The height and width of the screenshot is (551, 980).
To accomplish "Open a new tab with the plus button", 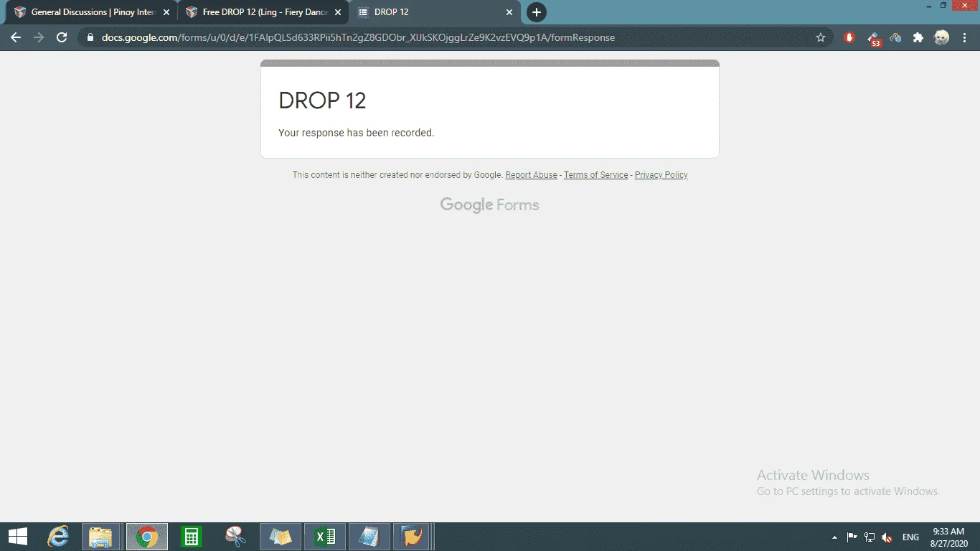I will pos(536,12).
